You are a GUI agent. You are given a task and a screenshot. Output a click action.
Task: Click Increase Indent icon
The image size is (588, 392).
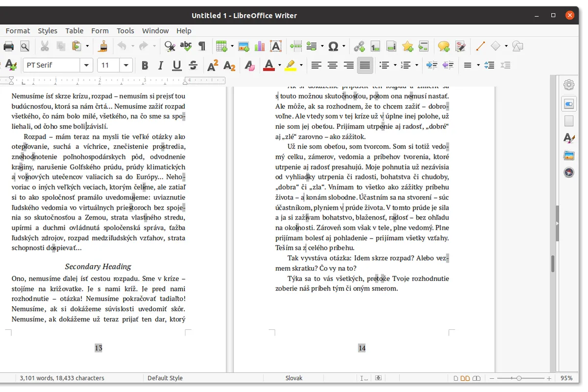[432, 65]
